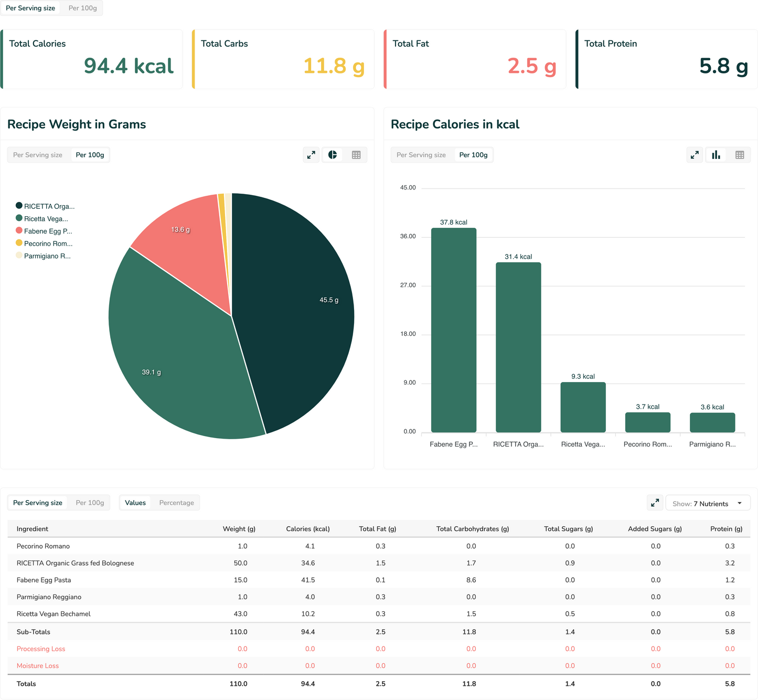758x700 pixels.
Task: Click the Total Fat card
Action: [475, 59]
